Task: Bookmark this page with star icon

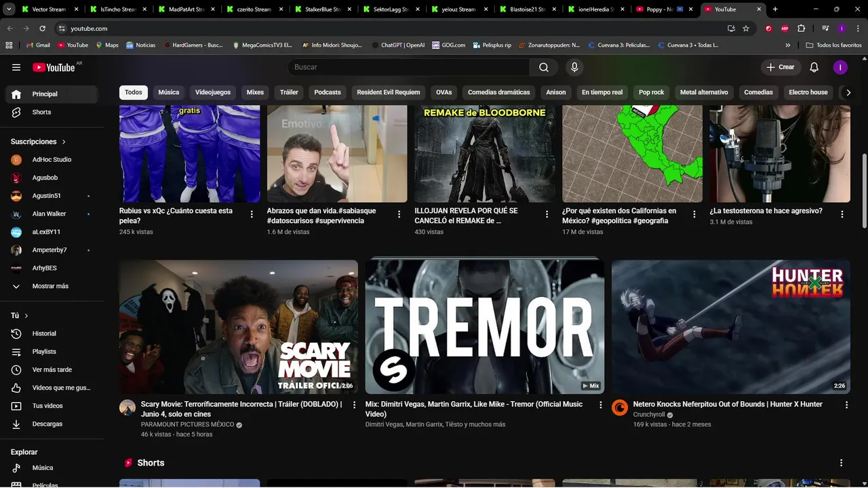Action: tap(746, 28)
